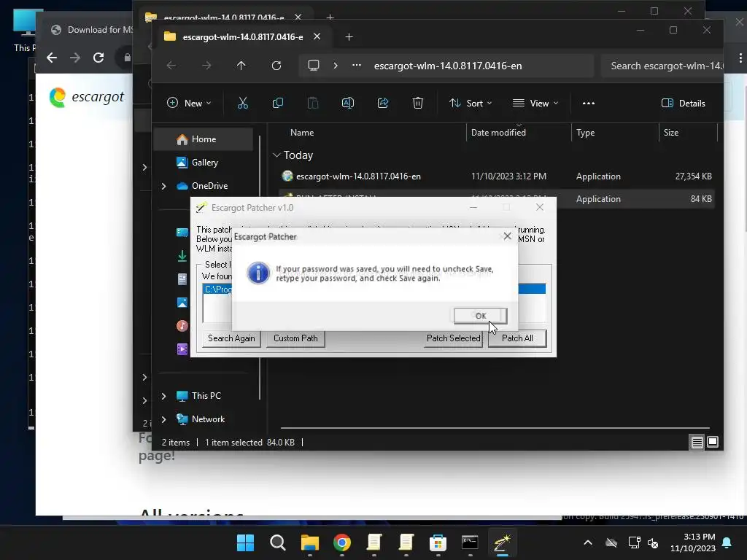Switch to details list view icon
Screen dimensions: 747x560
pyautogui.click(x=697, y=443)
